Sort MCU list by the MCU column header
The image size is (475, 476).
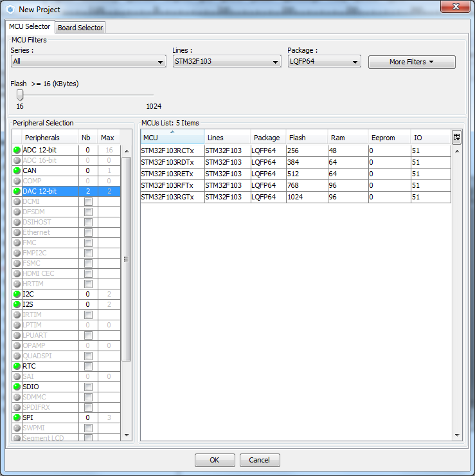pos(172,137)
